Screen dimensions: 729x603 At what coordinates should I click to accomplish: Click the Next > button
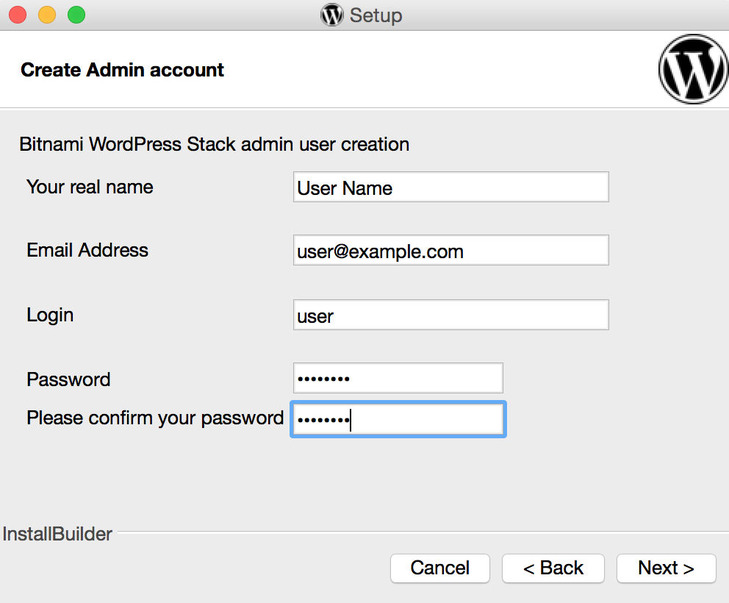pyautogui.click(x=666, y=568)
